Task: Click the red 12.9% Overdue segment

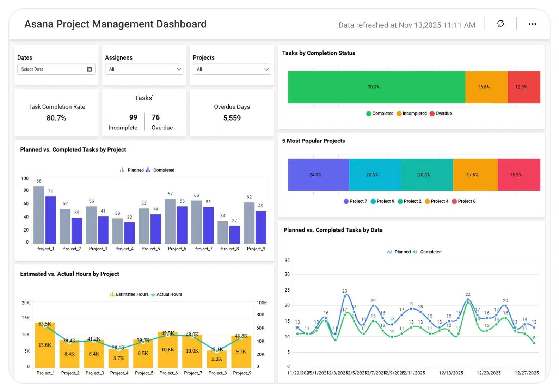Action: [524, 87]
